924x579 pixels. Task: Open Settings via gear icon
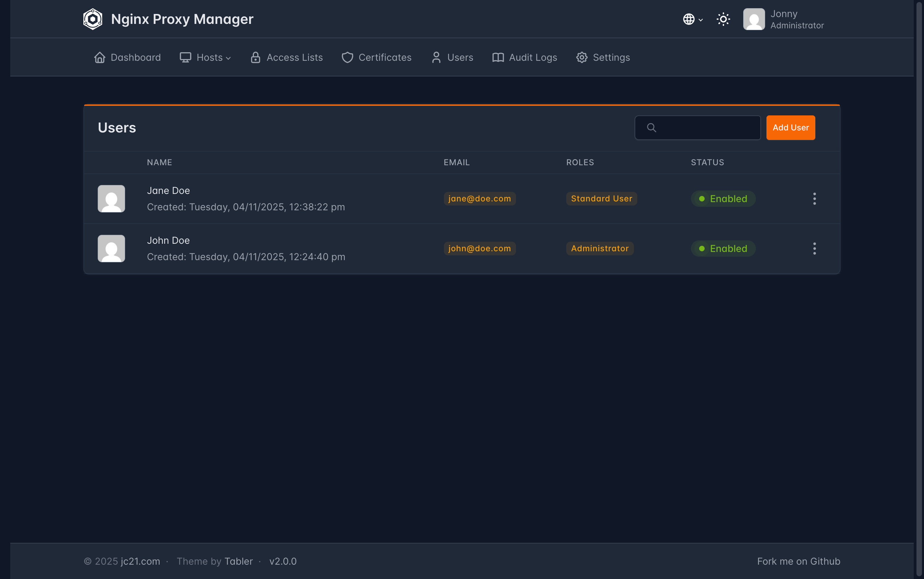(603, 57)
